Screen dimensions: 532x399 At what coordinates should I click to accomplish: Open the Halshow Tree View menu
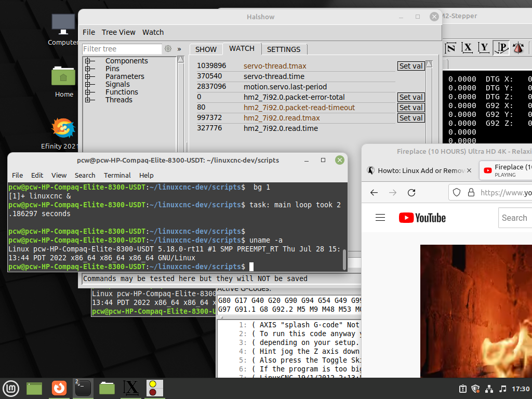pyautogui.click(x=118, y=32)
